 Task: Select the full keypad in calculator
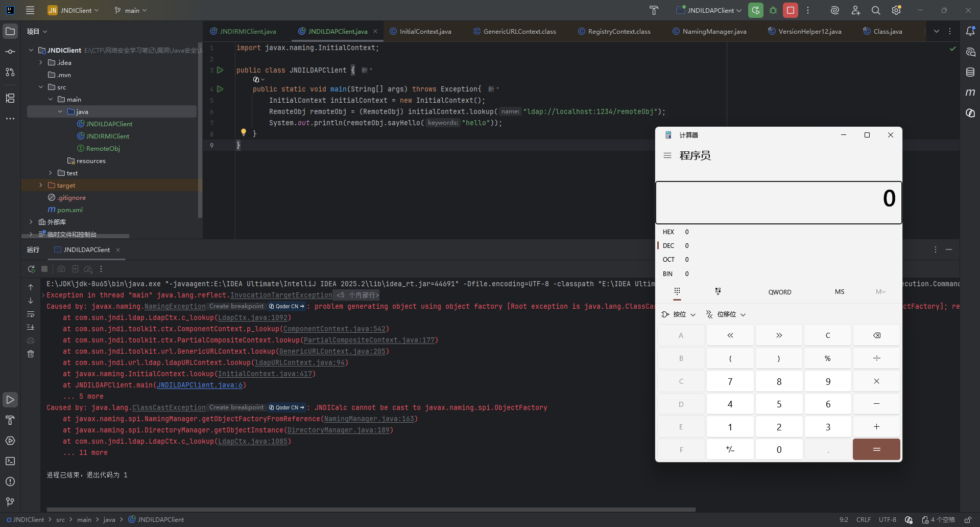(677, 291)
